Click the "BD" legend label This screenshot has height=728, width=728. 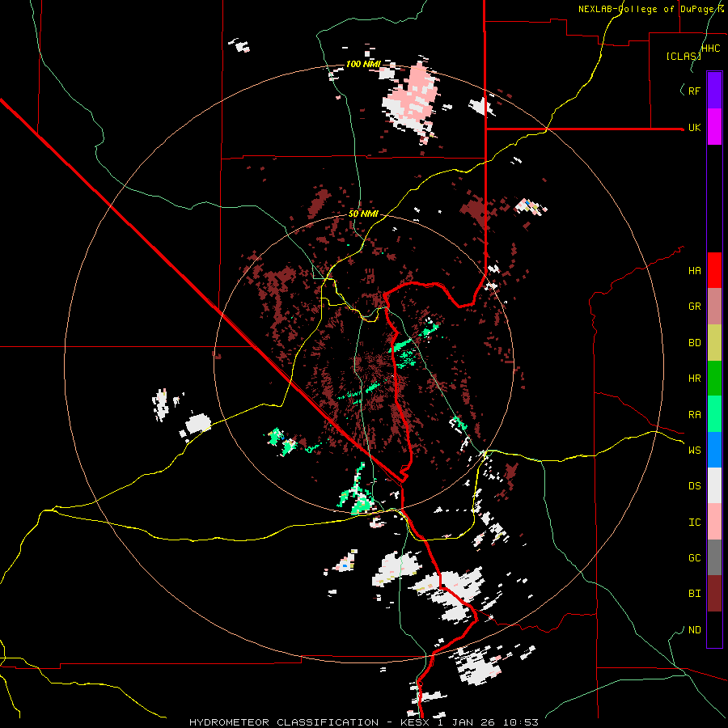click(x=694, y=343)
